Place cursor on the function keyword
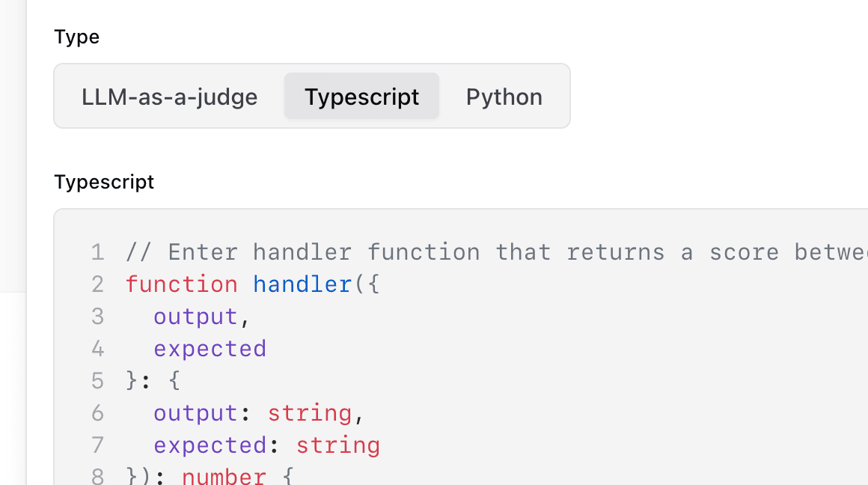Viewport: 868px width, 485px height. tap(182, 284)
